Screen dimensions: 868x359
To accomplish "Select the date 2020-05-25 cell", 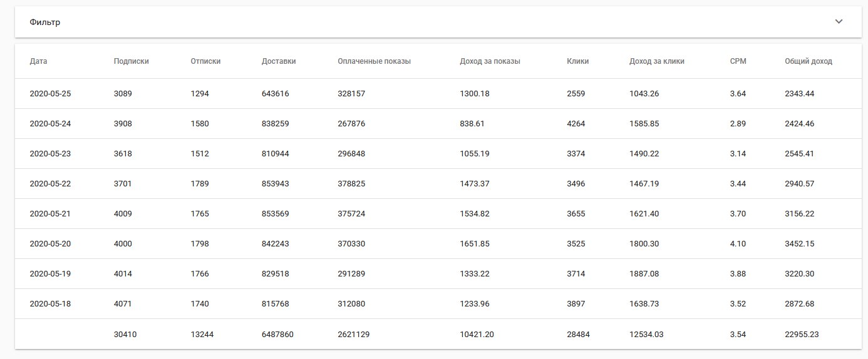I will [x=50, y=94].
